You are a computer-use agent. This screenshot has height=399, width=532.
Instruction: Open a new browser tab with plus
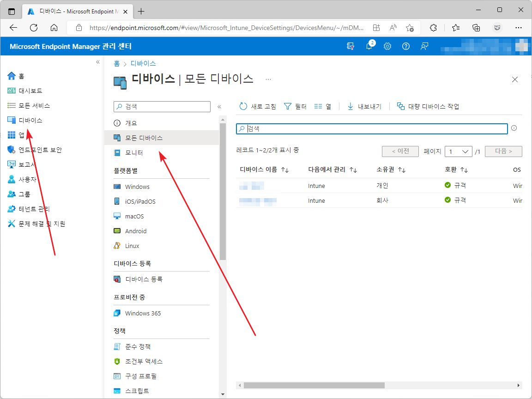click(x=141, y=11)
